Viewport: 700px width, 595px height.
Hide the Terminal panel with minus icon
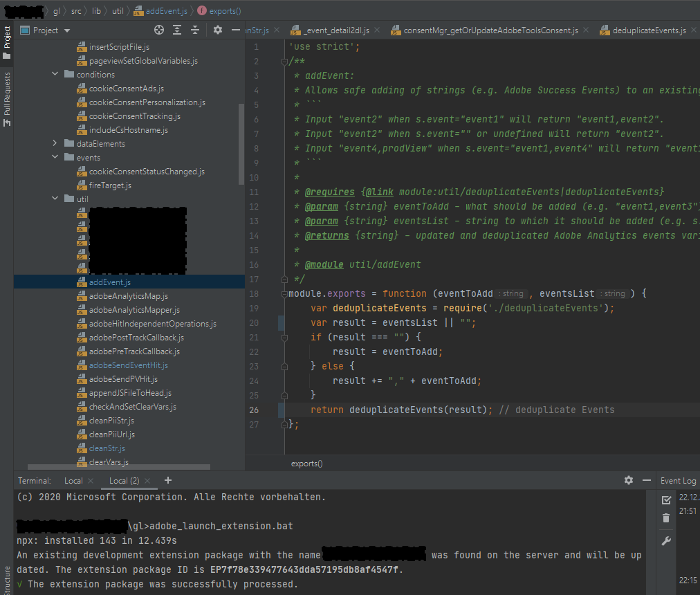coord(647,480)
